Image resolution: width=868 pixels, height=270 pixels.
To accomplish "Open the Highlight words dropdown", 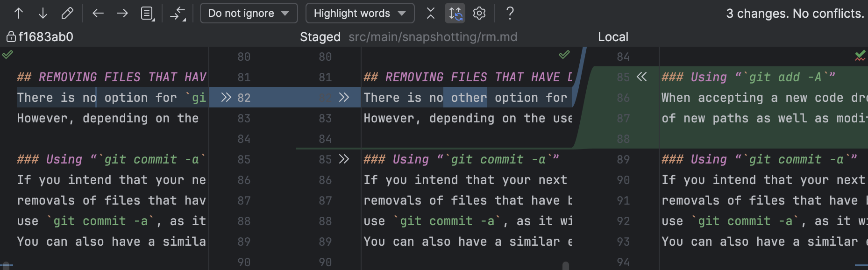I will [360, 13].
